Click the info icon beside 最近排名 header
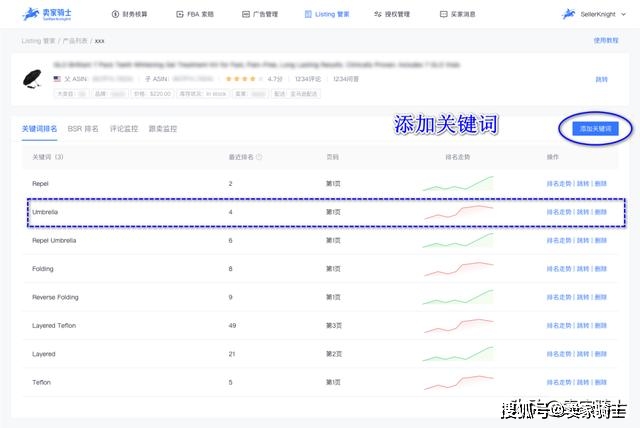 click(259, 157)
